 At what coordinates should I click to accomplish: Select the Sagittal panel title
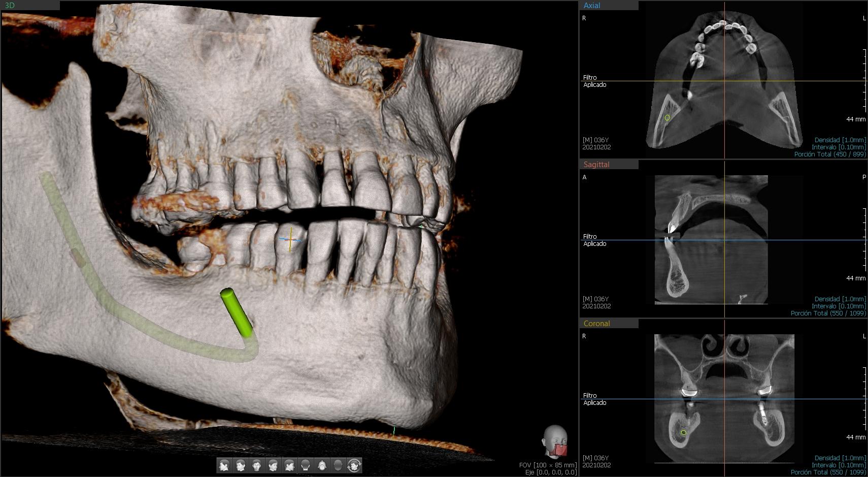click(x=596, y=165)
